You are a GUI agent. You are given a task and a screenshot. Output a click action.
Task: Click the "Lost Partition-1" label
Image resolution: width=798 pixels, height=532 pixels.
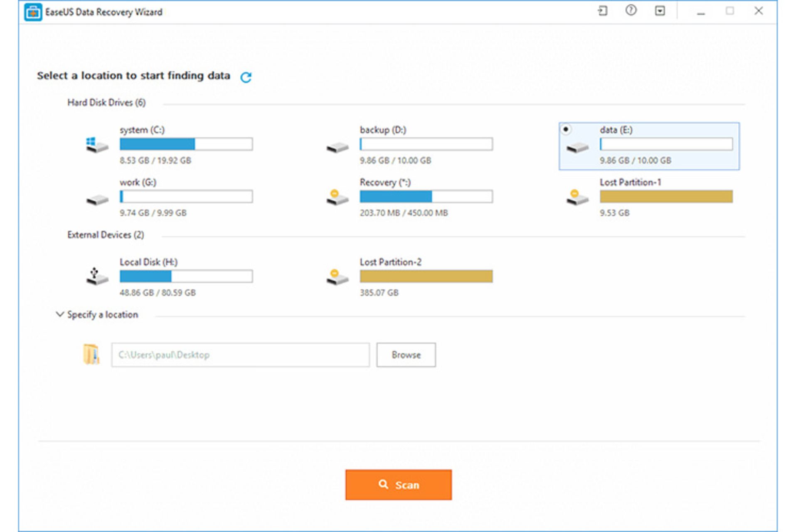631,182
